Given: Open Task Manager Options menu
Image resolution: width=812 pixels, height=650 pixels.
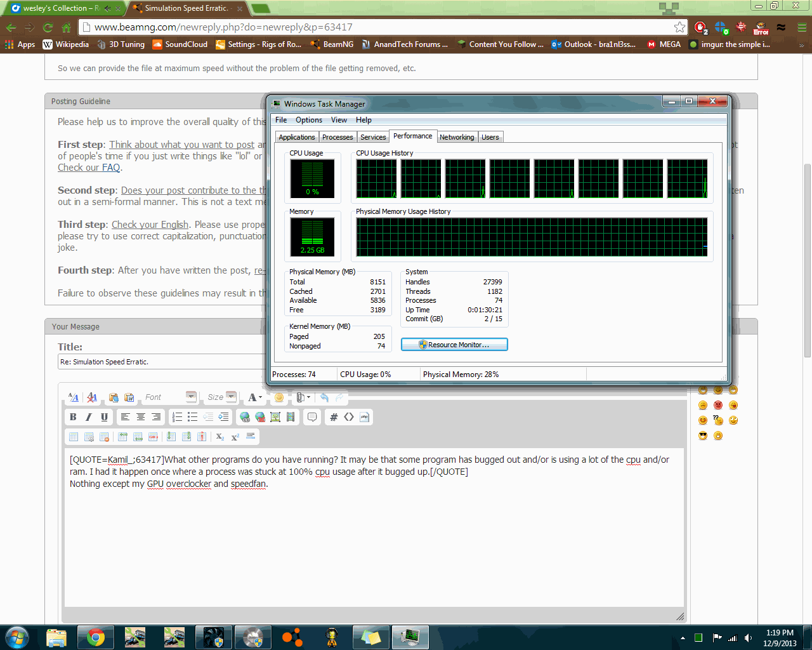Looking at the screenshot, I should click(x=309, y=120).
